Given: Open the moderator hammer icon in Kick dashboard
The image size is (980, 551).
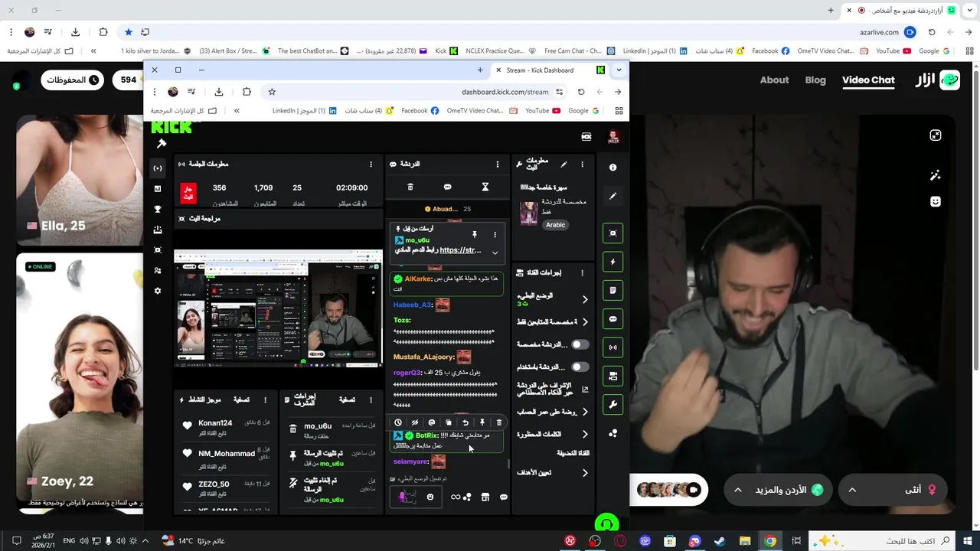Looking at the screenshot, I should click(162, 144).
